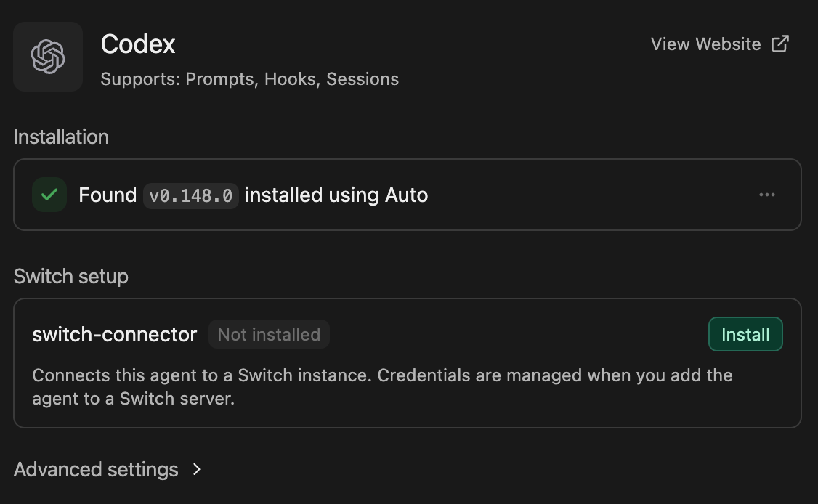Image resolution: width=818 pixels, height=504 pixels.
Task: Click the Supports: Prompts, Hooks, Sessions text
Action: coord(250,78)
